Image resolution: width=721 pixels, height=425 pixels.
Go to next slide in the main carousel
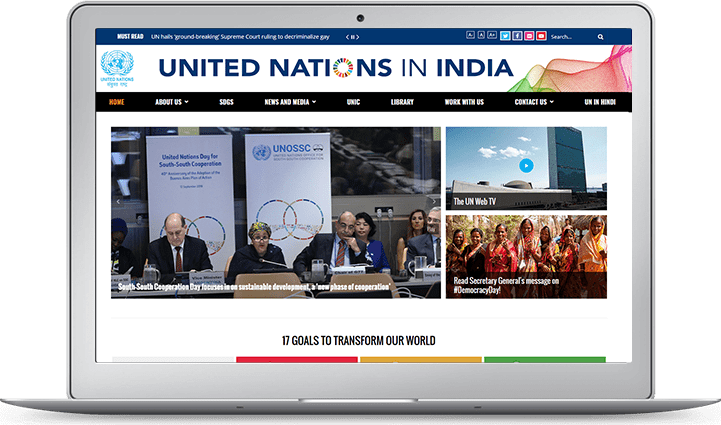click(434, 201)
